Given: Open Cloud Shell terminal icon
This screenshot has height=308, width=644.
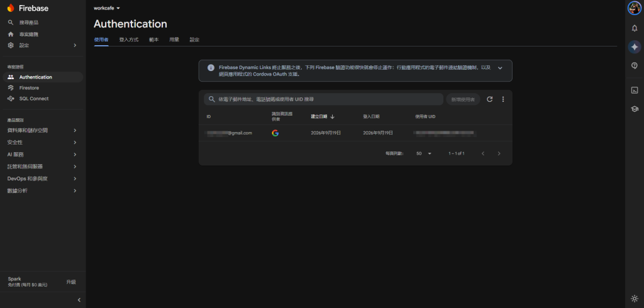Looking at the screenshot, I should click(635, 91).
